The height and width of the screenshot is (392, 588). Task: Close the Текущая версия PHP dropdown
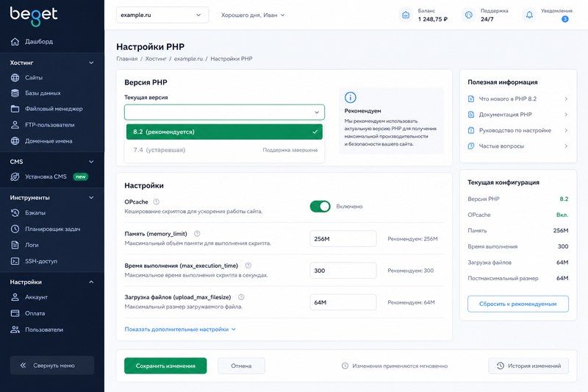point(224,113)
